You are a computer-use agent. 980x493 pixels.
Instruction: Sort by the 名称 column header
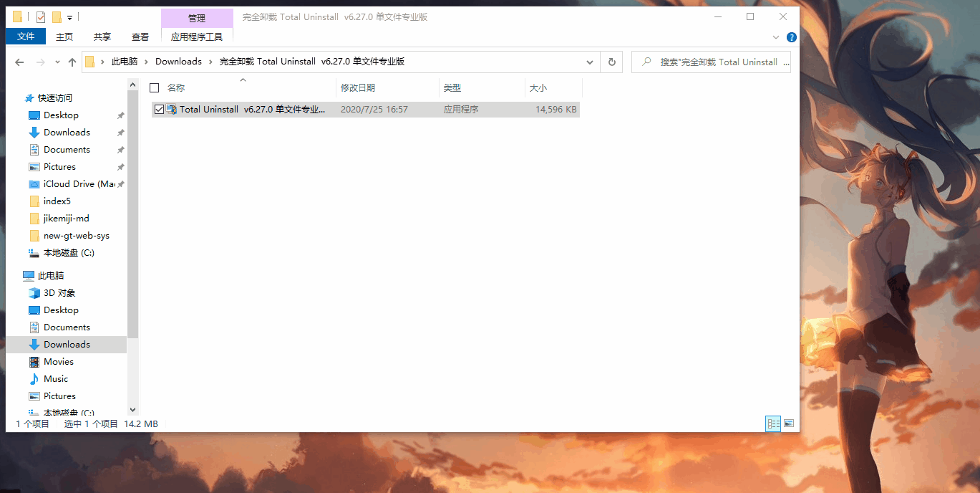[176, 87]
